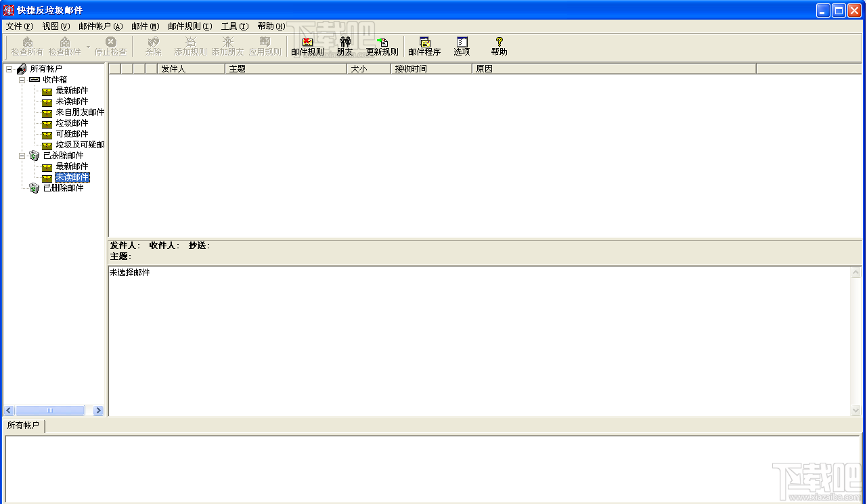The height and width of the screenshot is (504, 867).
Task: Click the 杀除 toolbar button
Action: coord(153,47)
